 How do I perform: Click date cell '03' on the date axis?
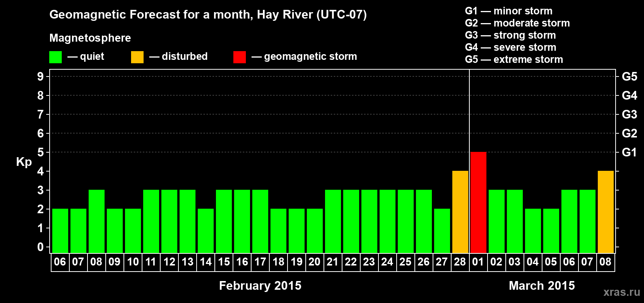tap(514, 262)
